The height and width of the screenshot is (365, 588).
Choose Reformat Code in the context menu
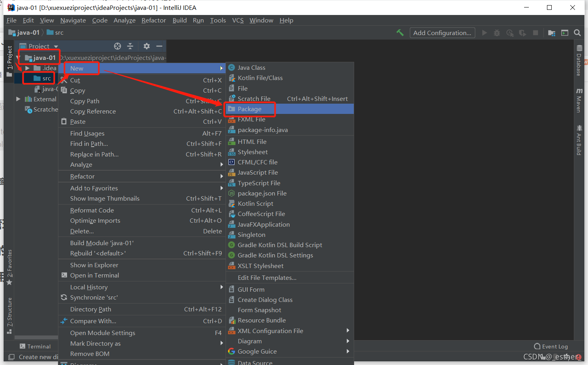pyautogui.click(x=142, y=210)
